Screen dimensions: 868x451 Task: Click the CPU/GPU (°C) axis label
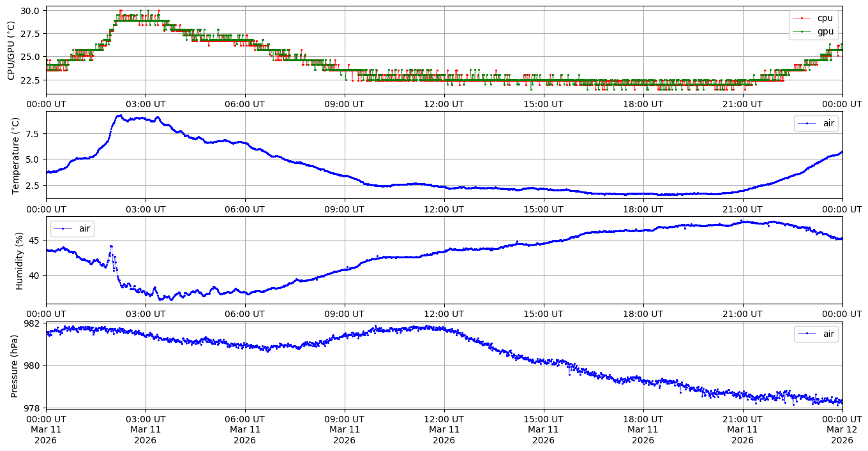pos(11,50)
